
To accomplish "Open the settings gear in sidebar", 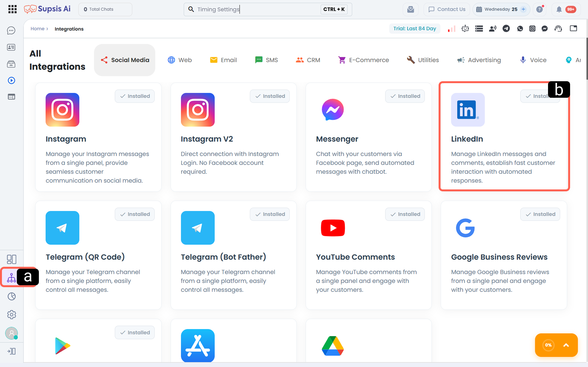I will pyautogui.click(x=11, y=314).
